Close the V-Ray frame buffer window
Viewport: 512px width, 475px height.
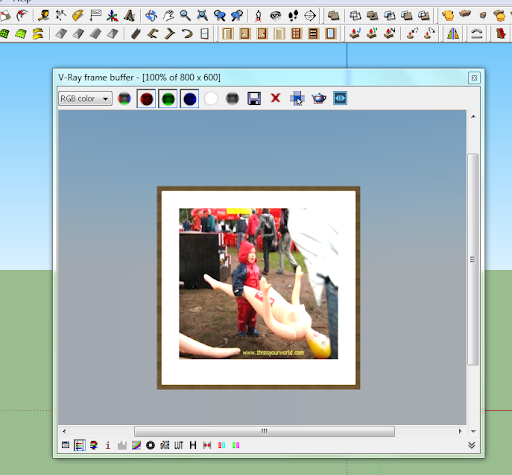click(x=474, y=78)
